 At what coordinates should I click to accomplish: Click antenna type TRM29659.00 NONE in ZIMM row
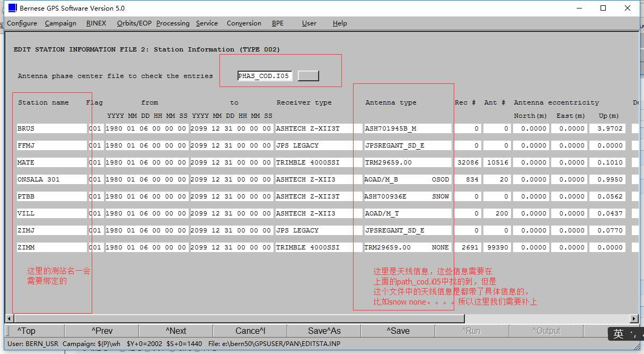(x=408, y=247)
